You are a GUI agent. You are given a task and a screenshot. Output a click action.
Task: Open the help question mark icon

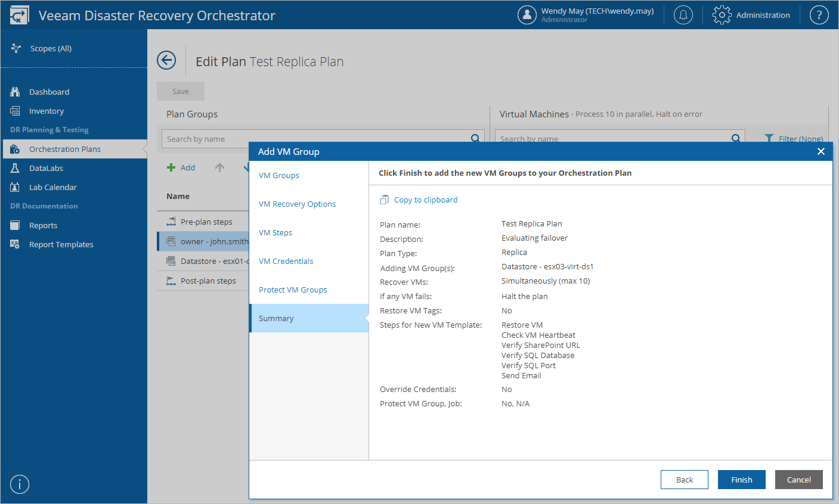pos(819,15)
